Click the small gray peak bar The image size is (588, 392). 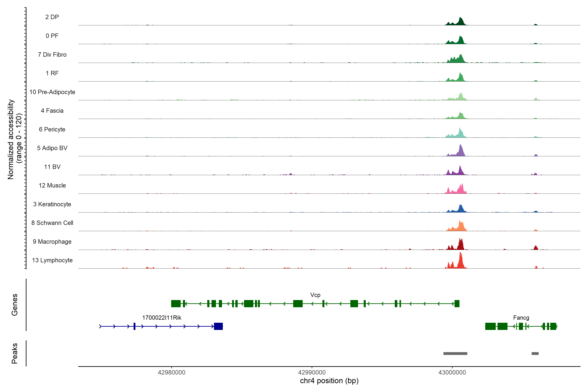coord(535,353)
